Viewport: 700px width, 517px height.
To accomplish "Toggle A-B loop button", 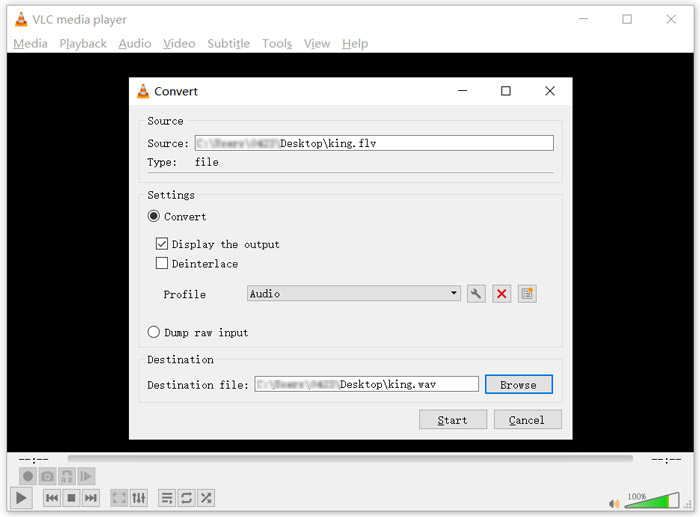I will point(67,476).
